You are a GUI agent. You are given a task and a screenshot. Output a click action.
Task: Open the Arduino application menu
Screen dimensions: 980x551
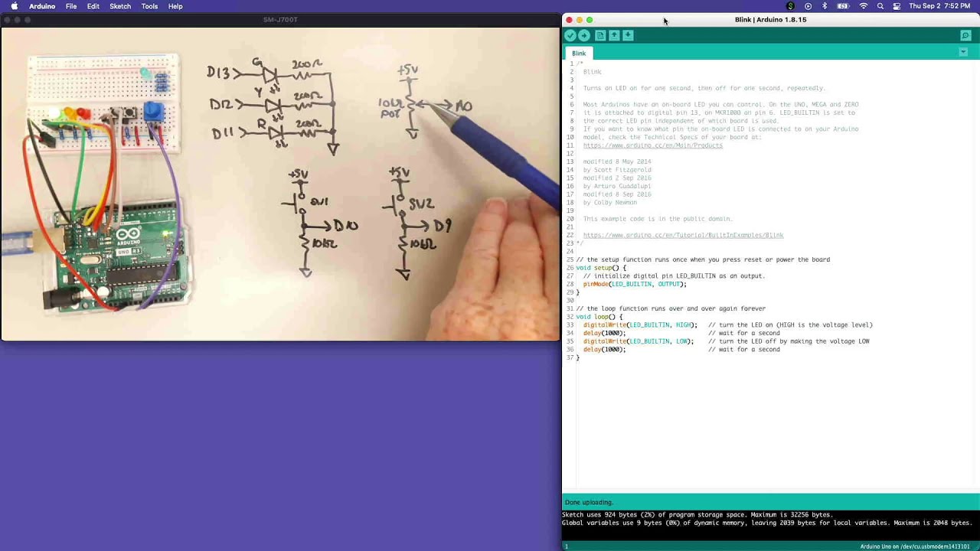(42, 6)
